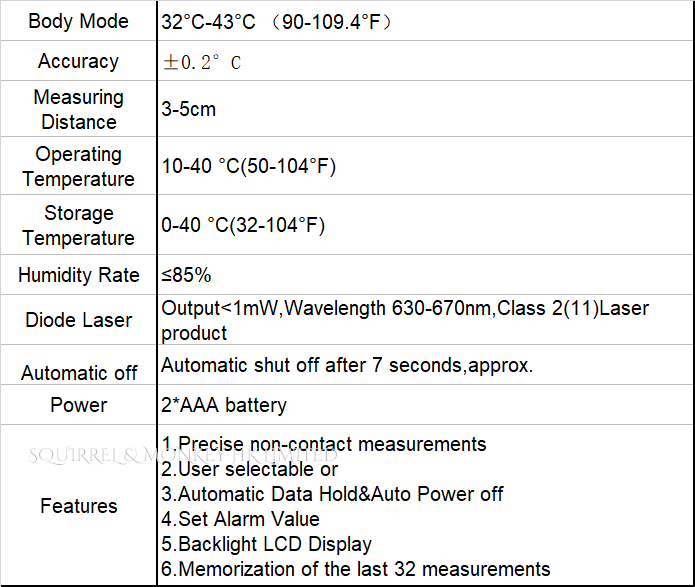Click the Automatic off label
Image resolution: width=695 pixels, height=587 pixels.
click(x=78, y=373)
